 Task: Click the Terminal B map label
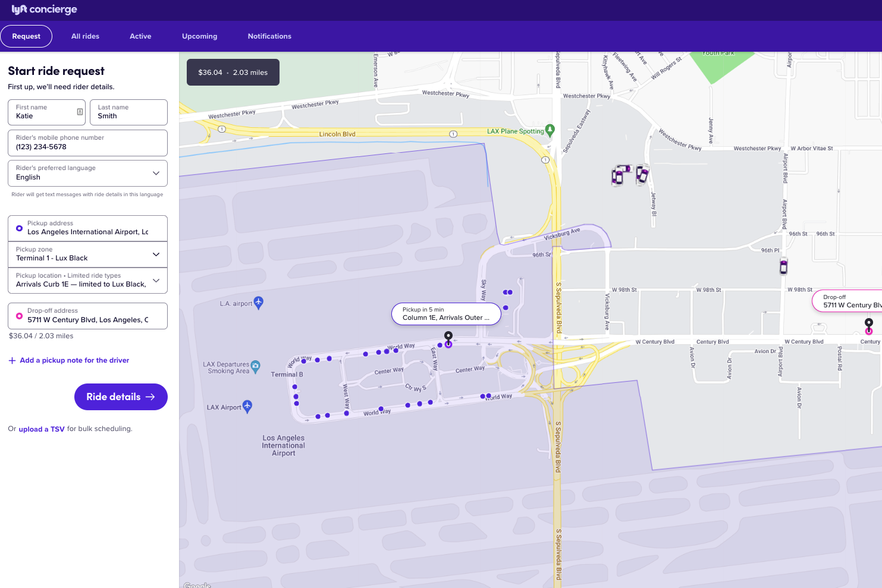[x=287, y=375]
